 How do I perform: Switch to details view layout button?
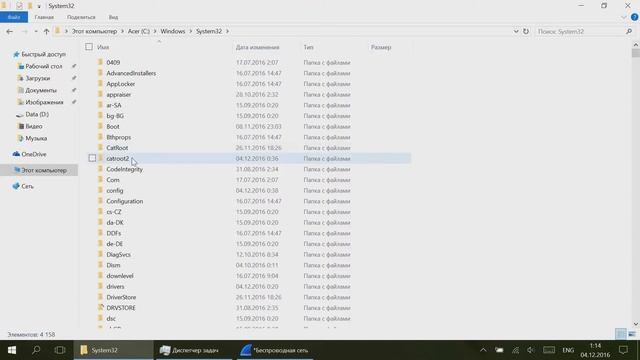pos(620,334)
